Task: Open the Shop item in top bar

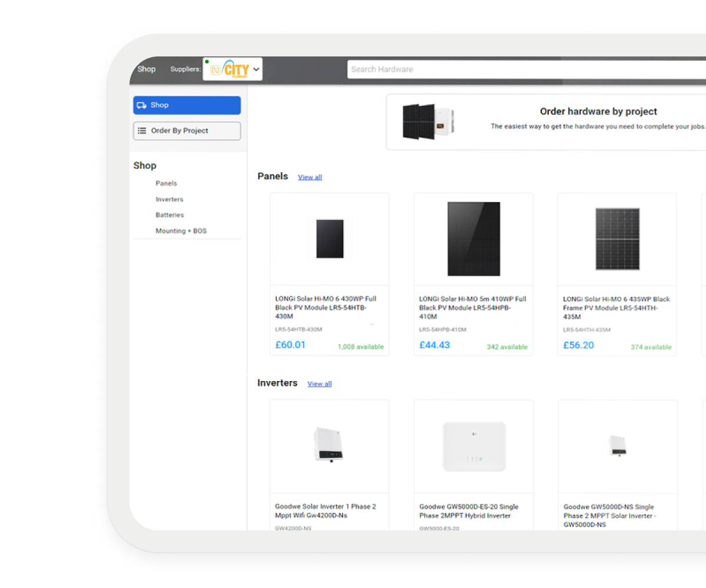Action: tap(146, 69)
